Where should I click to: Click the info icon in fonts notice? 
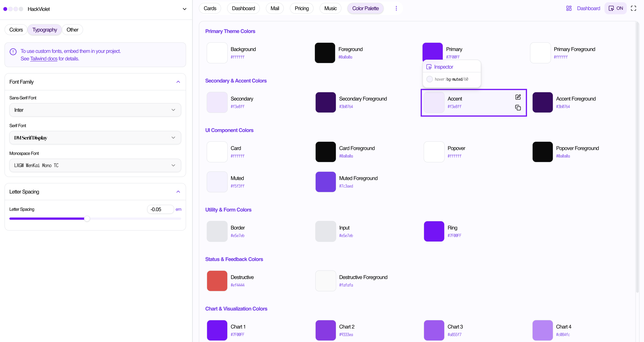(x=13, y=52)
